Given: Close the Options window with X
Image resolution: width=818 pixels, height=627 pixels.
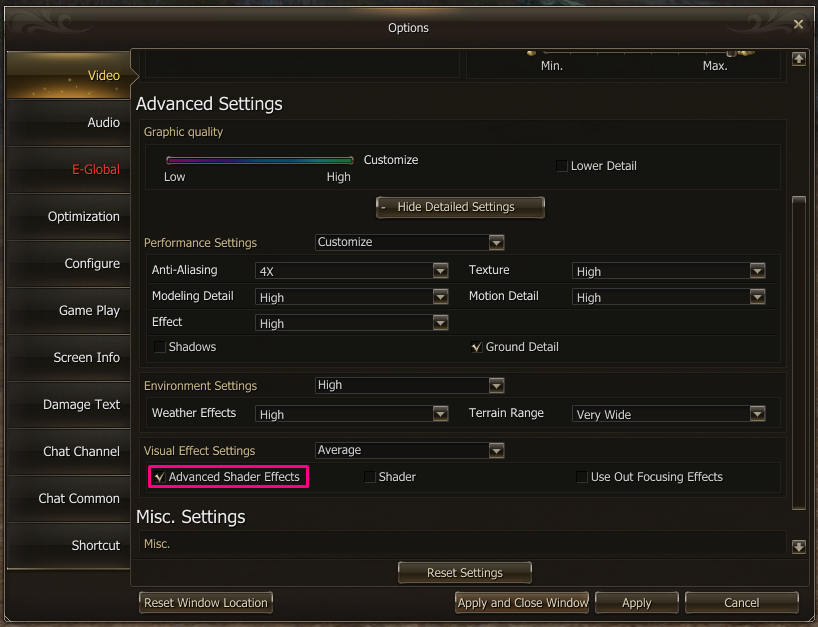Looking at the screenshot, I should click(797, 24).
